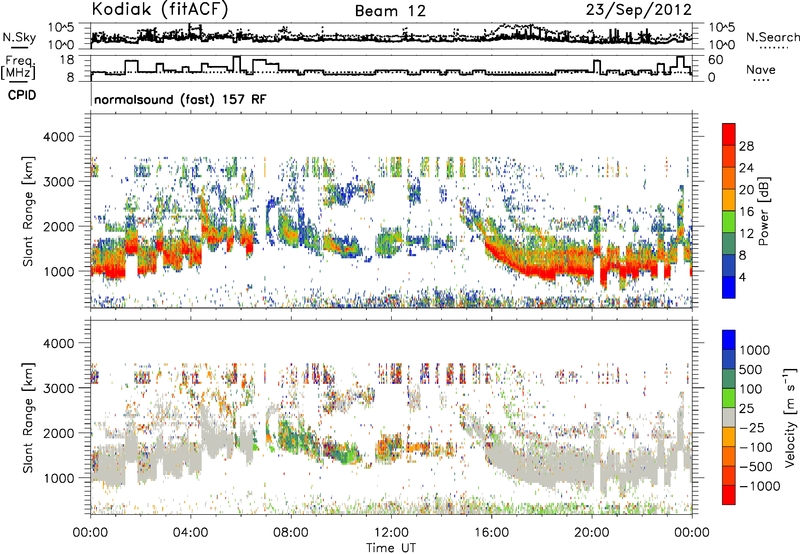This screenshot has height=554, width=800.
Task: Click the '08:00' time tick label
Action: (291, 533)
